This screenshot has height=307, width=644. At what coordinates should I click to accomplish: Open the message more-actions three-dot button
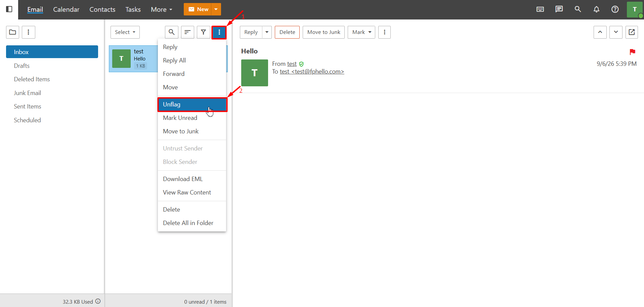point(384,32)
